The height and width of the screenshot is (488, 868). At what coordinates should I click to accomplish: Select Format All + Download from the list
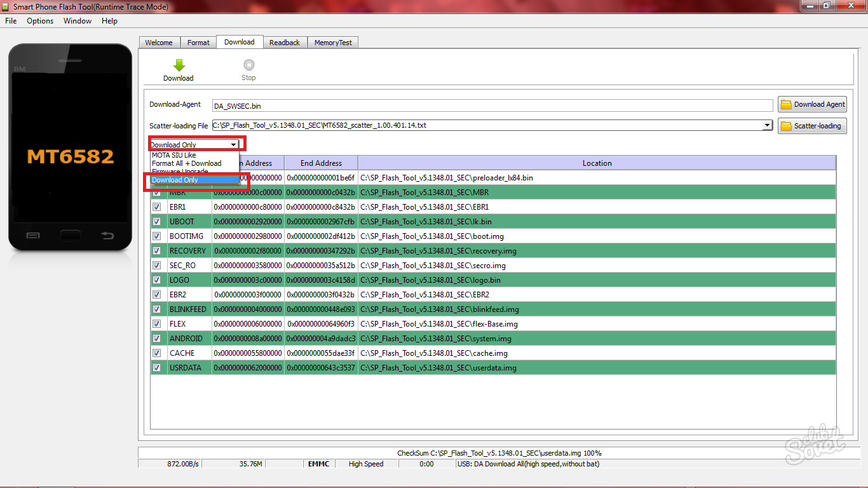coord(187,163)
